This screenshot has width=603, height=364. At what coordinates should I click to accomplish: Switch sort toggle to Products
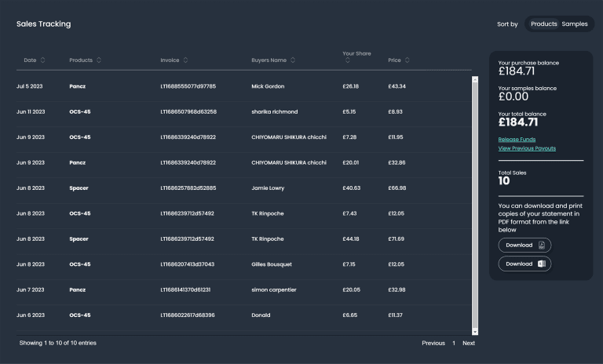[543, 24]
